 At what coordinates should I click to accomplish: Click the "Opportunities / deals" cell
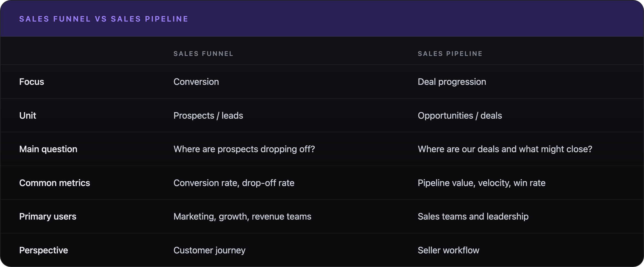(x=460, y=116)
